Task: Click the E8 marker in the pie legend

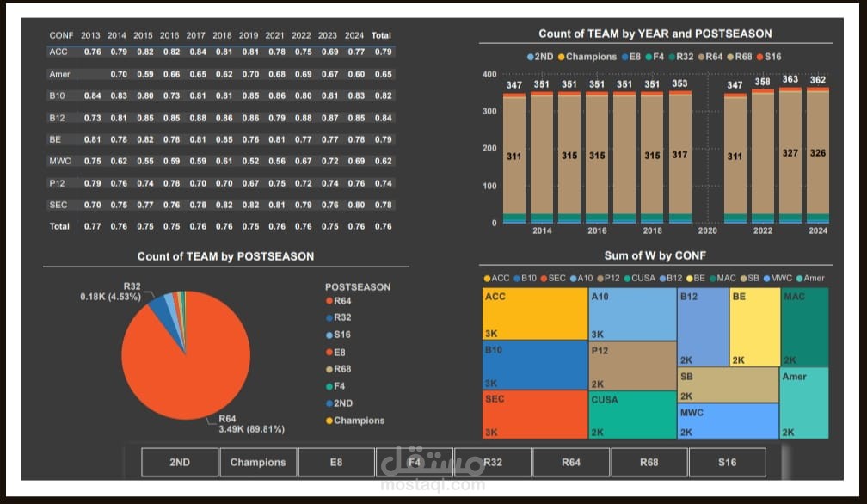Action: 329,353
